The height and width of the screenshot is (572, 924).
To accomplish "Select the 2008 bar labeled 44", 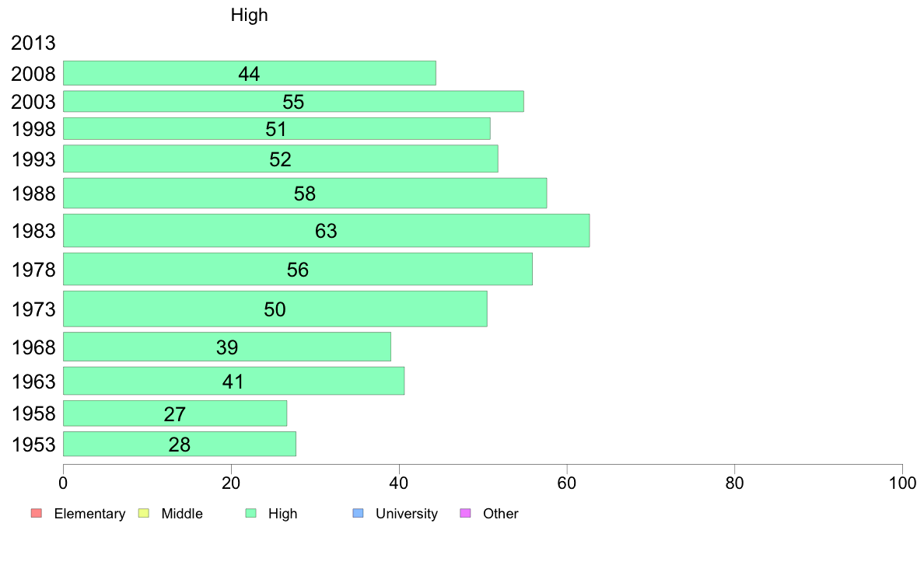I will coord(249,73).
